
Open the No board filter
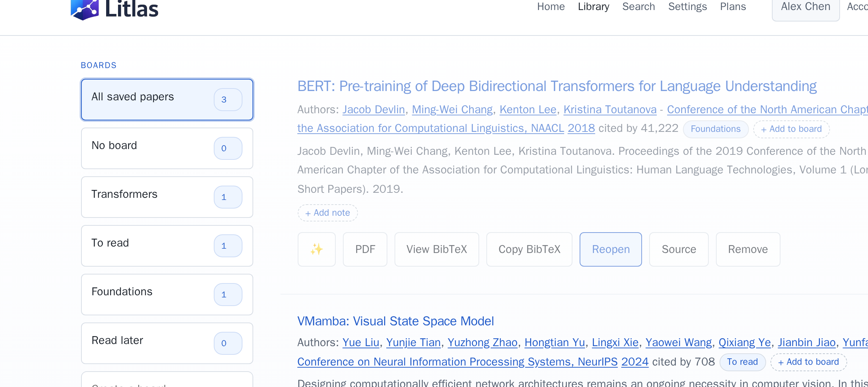[x=167, y=148]
